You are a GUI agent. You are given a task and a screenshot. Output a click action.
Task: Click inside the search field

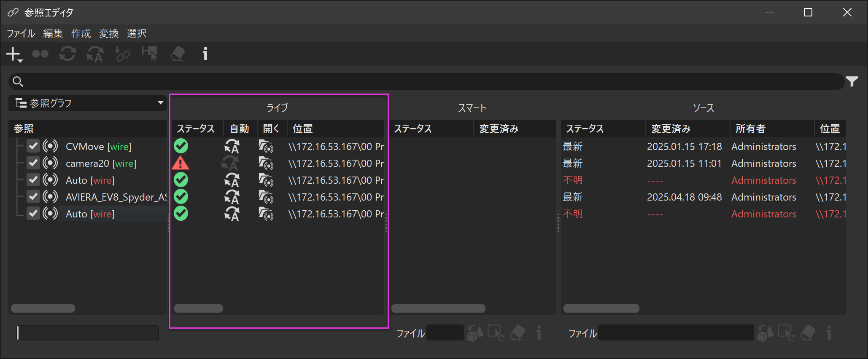(x=426, y=81)
